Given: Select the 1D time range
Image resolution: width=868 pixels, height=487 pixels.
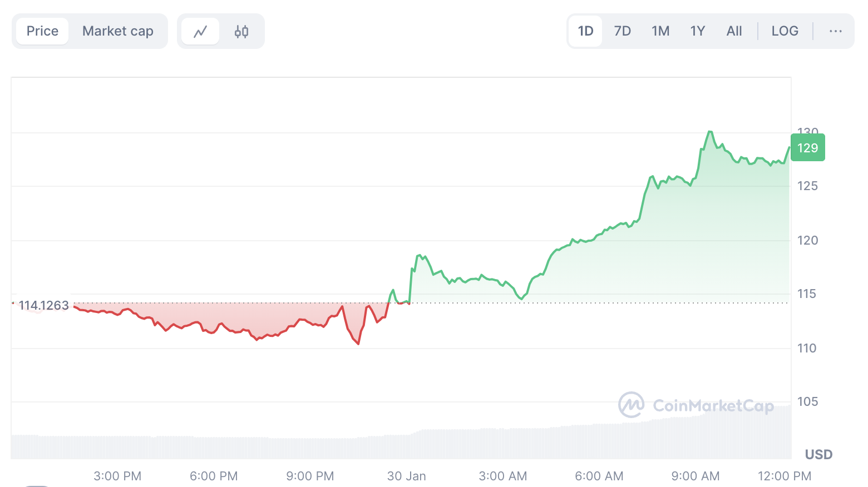Looking at the screenshot, I should coord(585,31).
